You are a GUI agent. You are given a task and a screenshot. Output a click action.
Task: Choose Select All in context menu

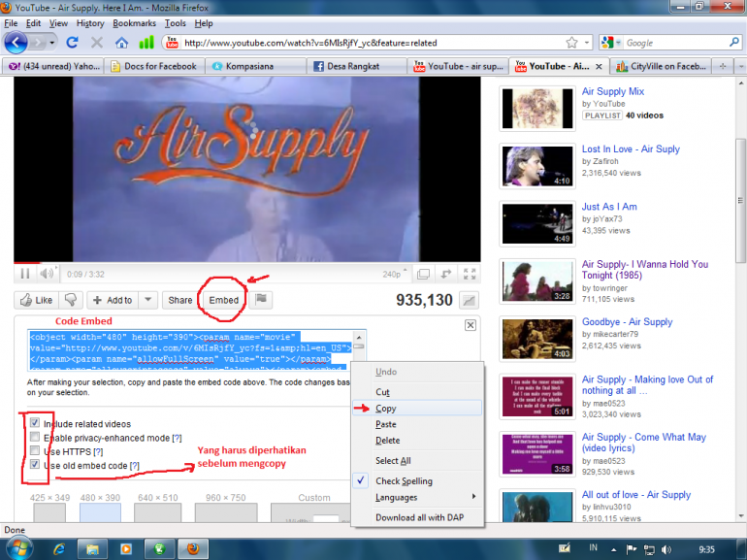click(418, 460)
